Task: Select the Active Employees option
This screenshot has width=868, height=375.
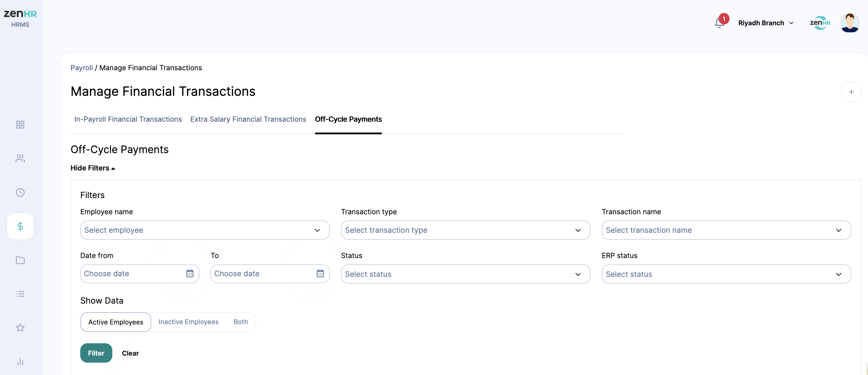Action: [116, 322]
